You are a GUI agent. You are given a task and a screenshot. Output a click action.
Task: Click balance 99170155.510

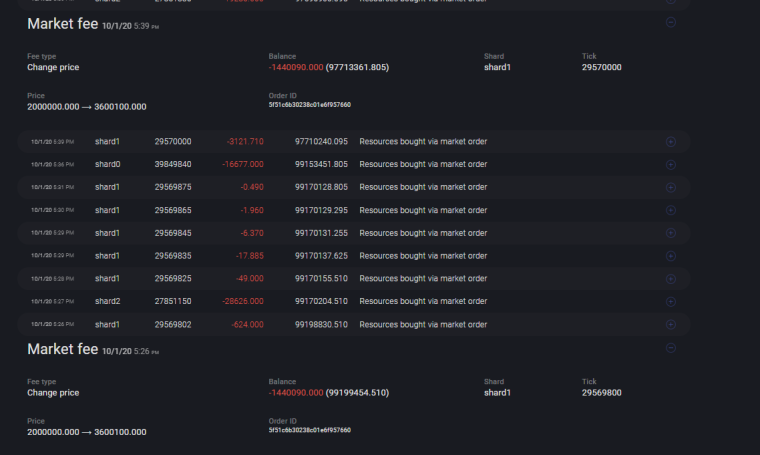(321, 279)
